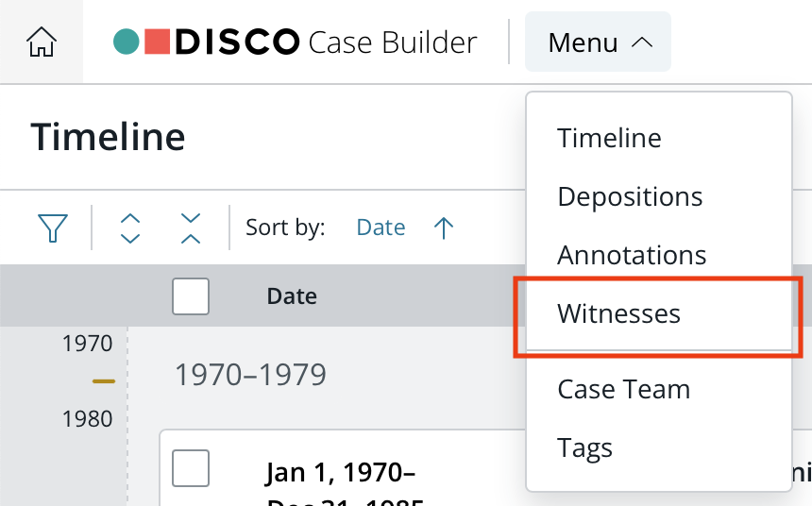This screenshot has width=812, height=506.
Task: Click the 1970–1979 decade group heading
Action: [x=250, y=375]
